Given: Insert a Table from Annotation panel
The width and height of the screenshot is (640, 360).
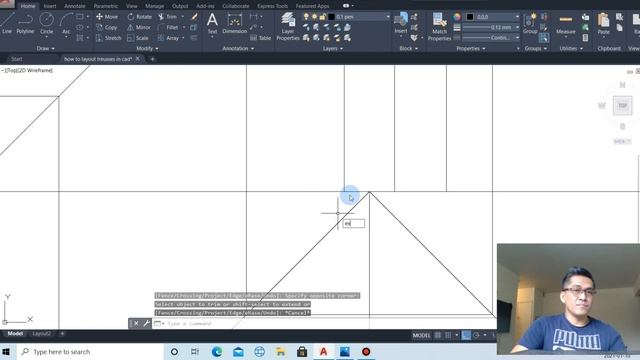Looking at the screenshot, I should [260, 38].
